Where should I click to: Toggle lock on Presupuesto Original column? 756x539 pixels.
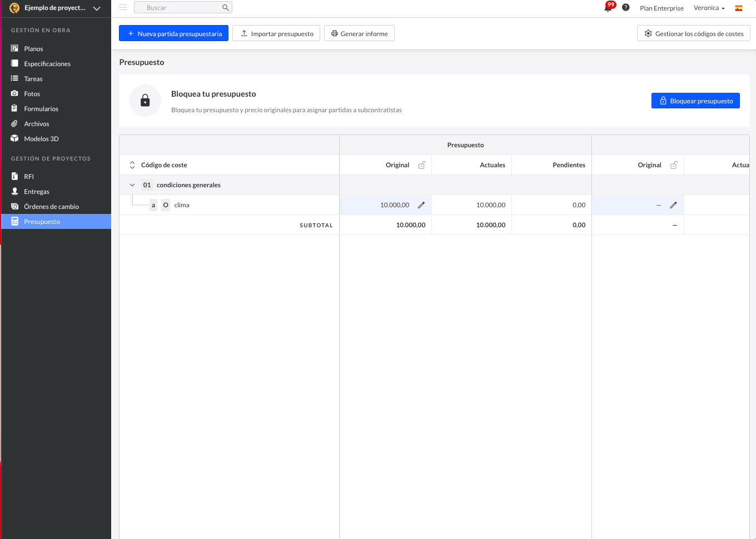(422, 165)
